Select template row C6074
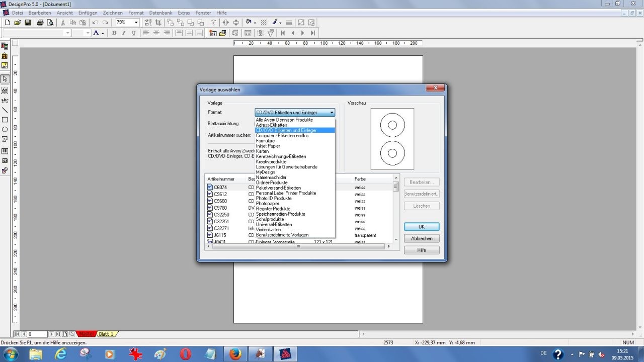The image size is (644, 362). [x=299, y=187]
